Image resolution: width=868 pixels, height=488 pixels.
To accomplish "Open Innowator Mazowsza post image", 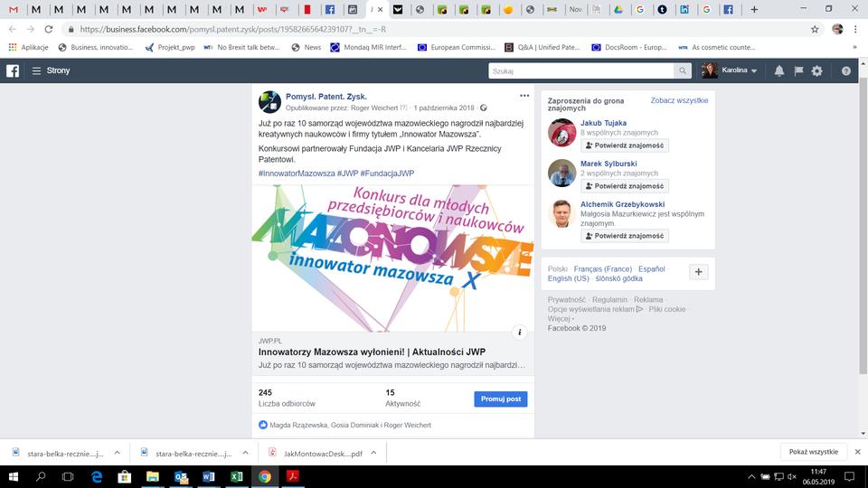I will (x=393, y=258).
